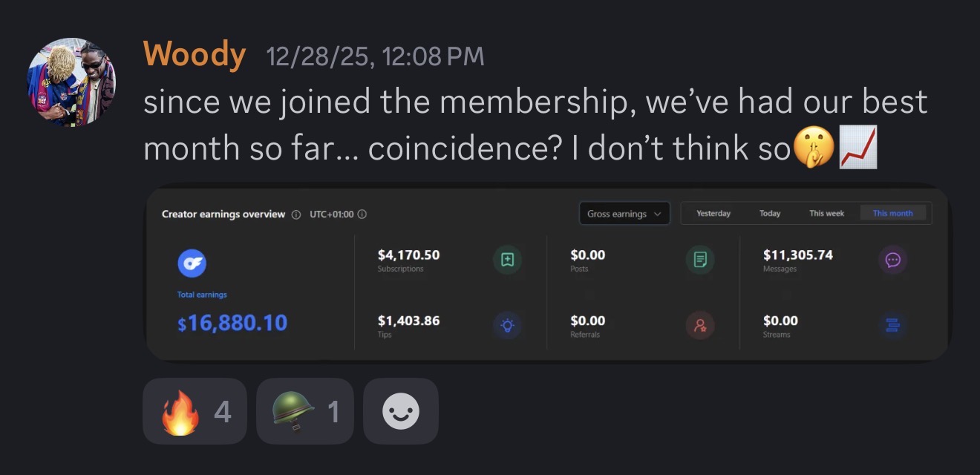Select the This month tab
Screen dimensions: 980x475
[x=892, y=214]
